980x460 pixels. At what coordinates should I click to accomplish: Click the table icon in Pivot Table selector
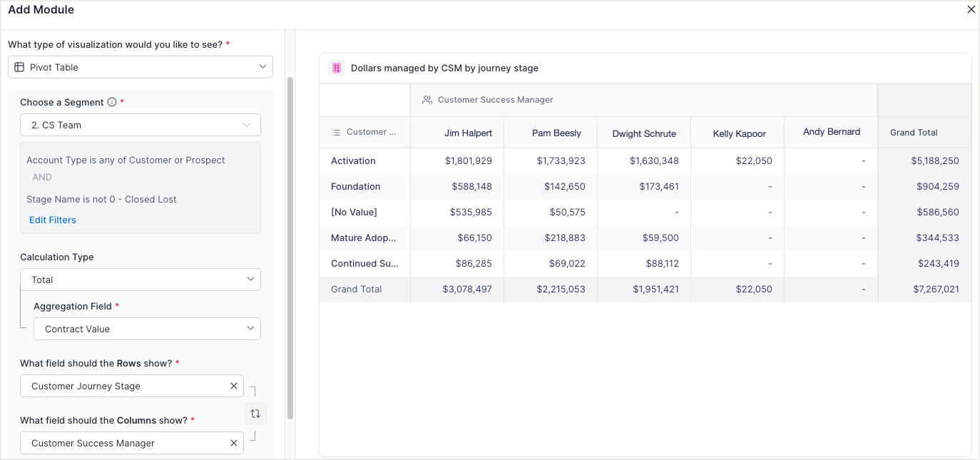(19, 67)
